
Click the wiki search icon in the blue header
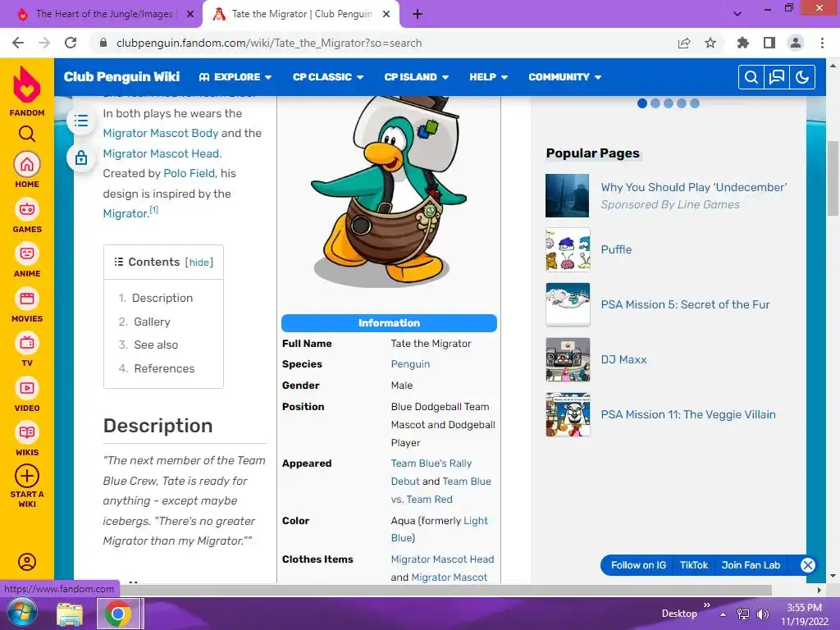(x=751, y=77)
